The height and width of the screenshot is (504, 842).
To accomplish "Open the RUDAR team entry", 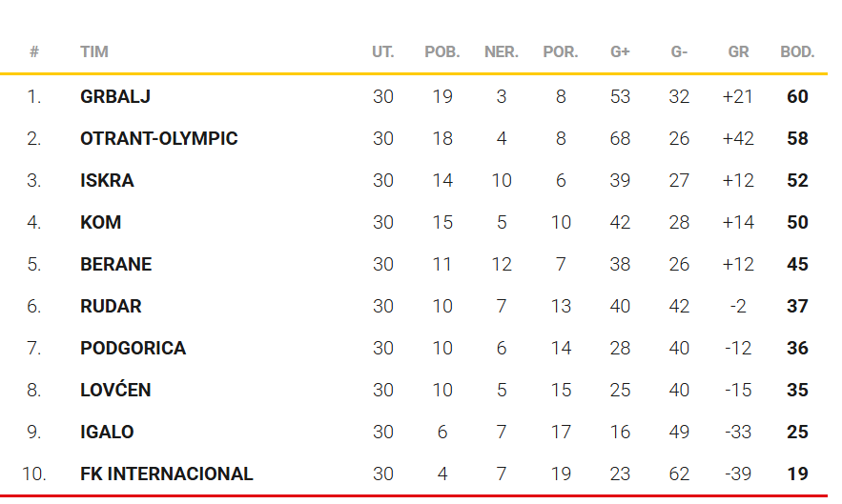I will coord(111,306).
